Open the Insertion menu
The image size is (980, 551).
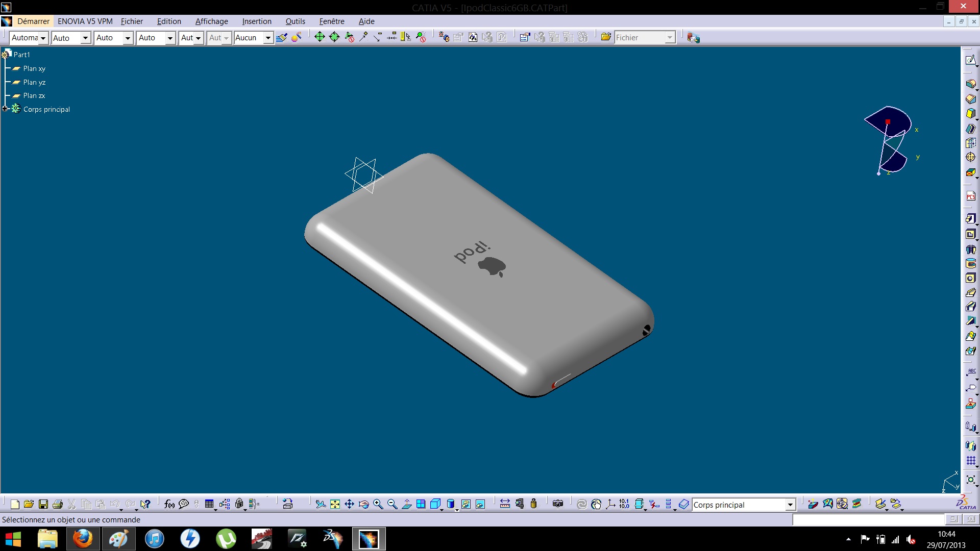[256, 21]
